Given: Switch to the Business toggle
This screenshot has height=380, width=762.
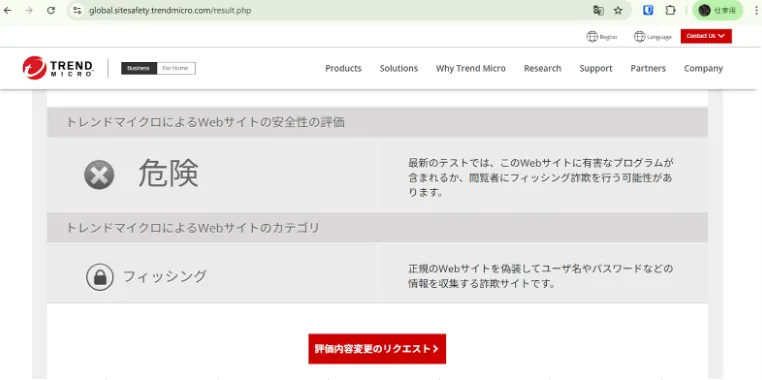Looking at the screenshot, I should (x=139, y=69).
